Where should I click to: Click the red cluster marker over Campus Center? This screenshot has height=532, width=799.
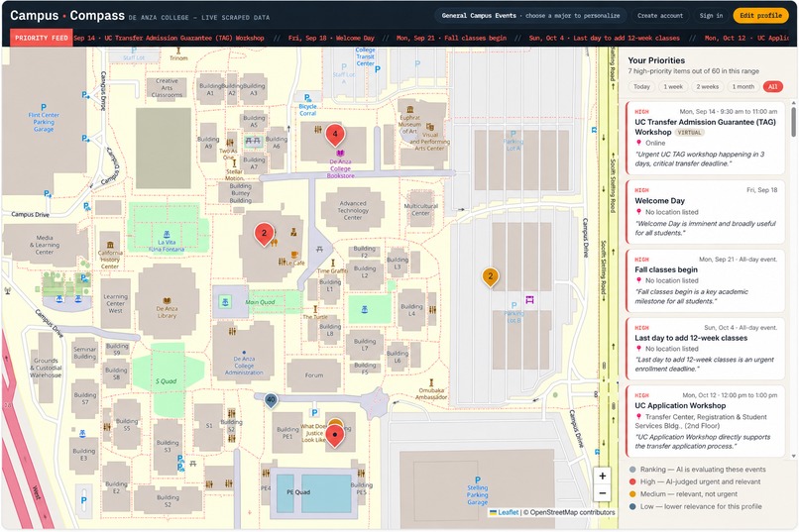click(264, 234)
